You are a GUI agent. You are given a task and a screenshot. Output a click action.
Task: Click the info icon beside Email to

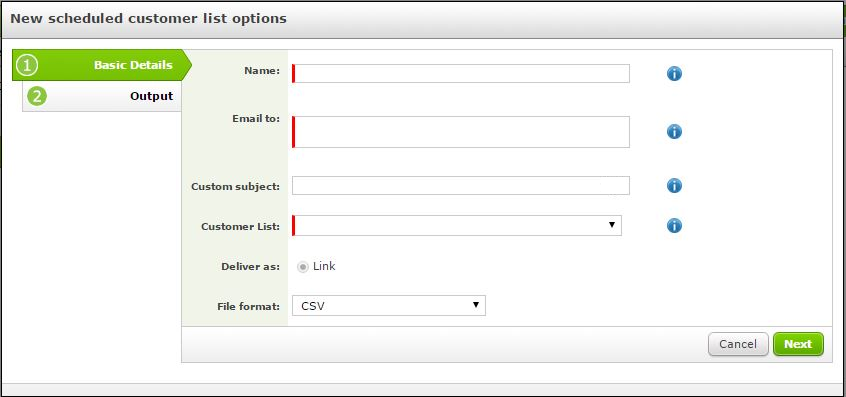[x=674, y=131]
